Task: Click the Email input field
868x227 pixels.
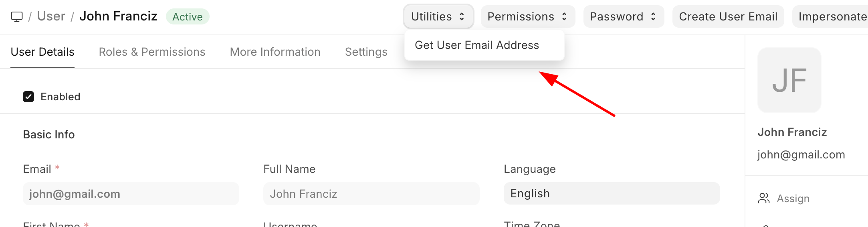Action: 131,194
